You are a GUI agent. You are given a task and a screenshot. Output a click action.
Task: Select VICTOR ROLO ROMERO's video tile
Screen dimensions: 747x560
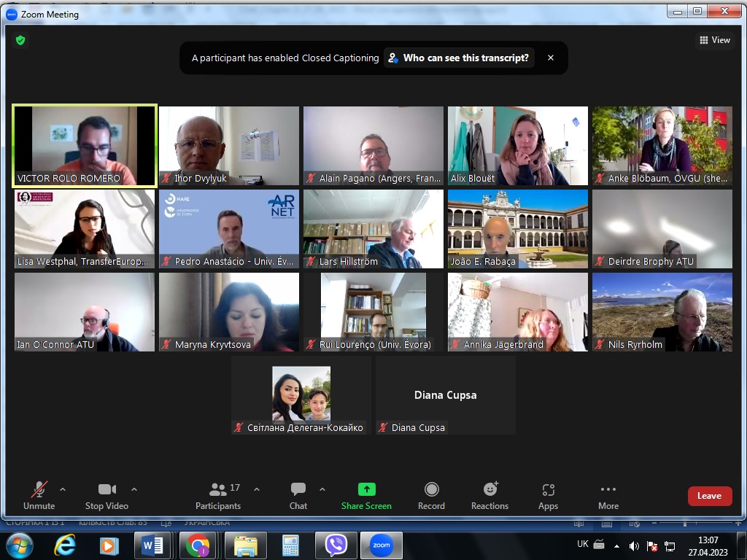click(85, 145)
